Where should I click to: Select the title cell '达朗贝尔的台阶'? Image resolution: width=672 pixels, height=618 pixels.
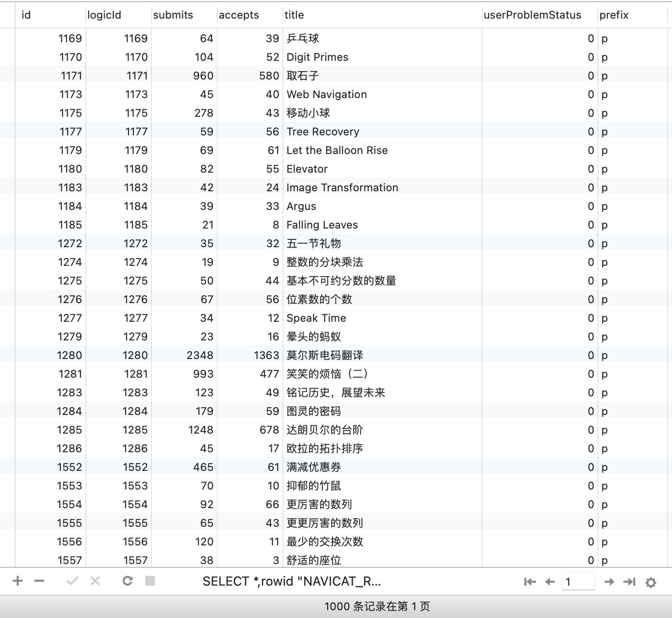[x=383, y=430]
